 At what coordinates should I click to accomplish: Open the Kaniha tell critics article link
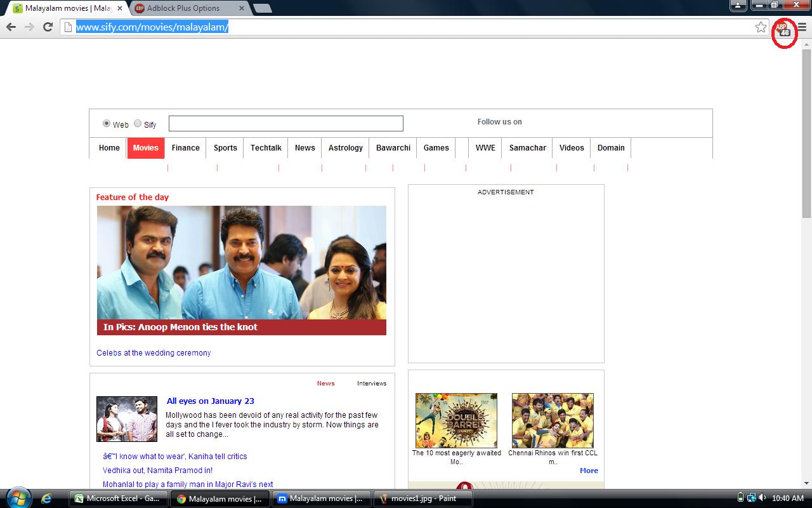pyautogui.click(x=175, y=457)
